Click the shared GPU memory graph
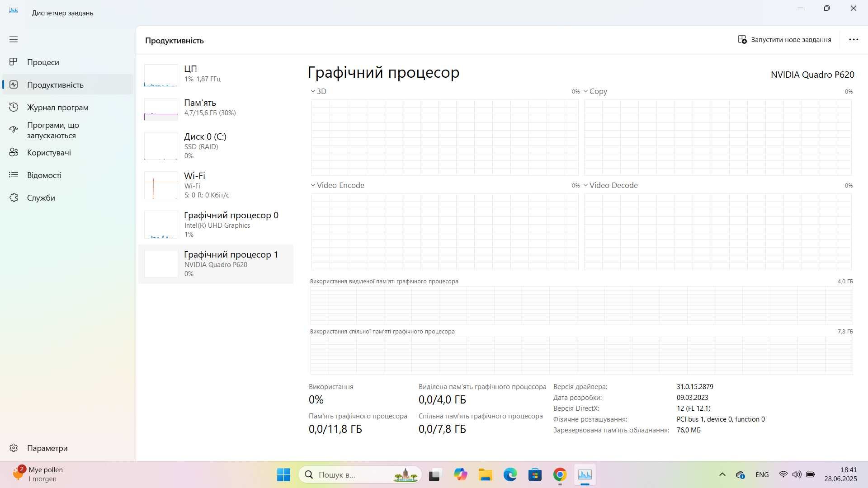The height and width of the screenshot is (488, 868). (x=581, y=355)
